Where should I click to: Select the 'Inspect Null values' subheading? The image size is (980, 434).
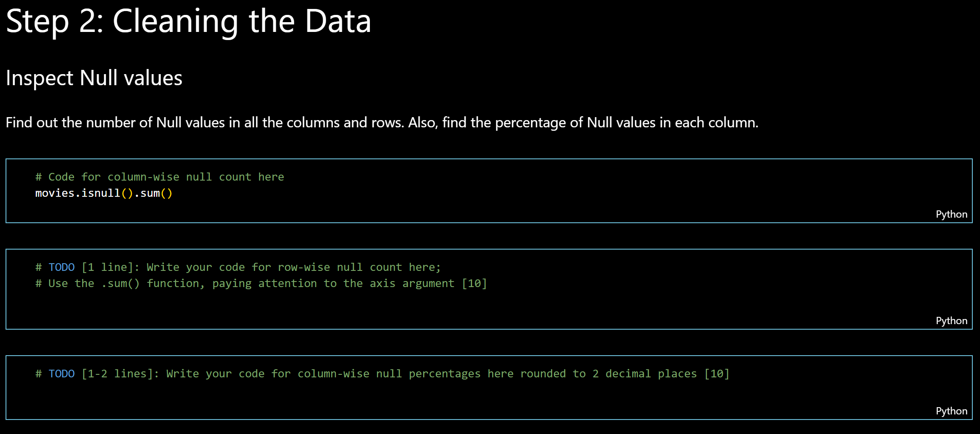(94, 78)
